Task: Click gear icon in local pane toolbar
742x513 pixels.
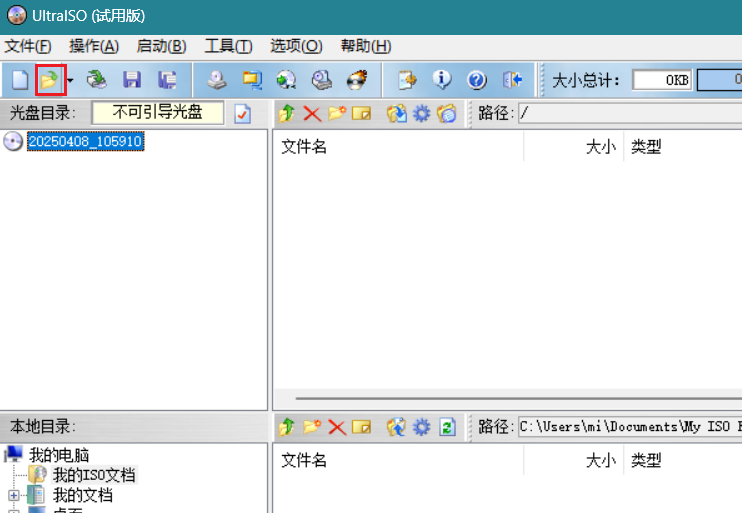Action: point(422,427)
